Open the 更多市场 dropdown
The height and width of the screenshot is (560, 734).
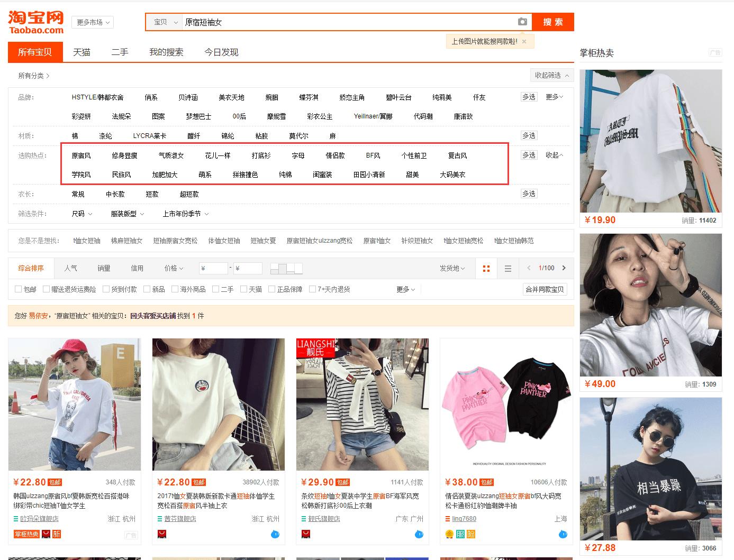pyautogui.click(x=92, y=22)
